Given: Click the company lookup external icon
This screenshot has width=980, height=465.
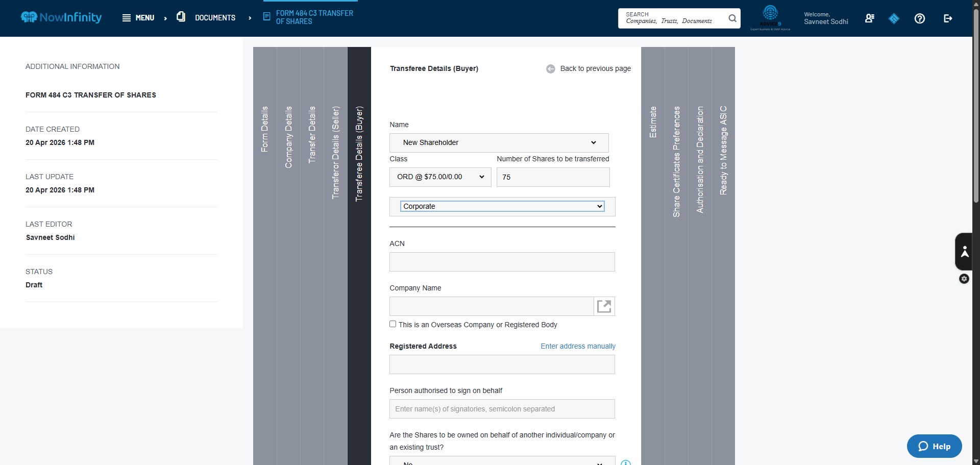Looking at the screenshot, I should 604,306.
